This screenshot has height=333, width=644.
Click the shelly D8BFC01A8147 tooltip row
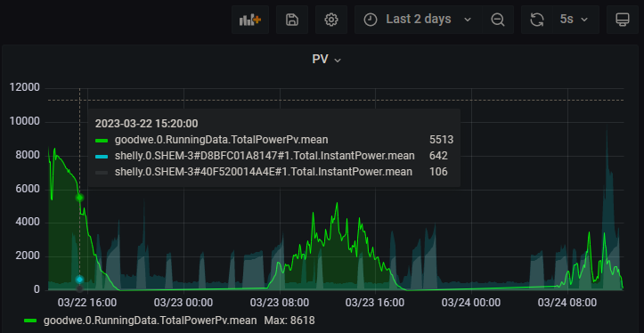tap(274, 156)
